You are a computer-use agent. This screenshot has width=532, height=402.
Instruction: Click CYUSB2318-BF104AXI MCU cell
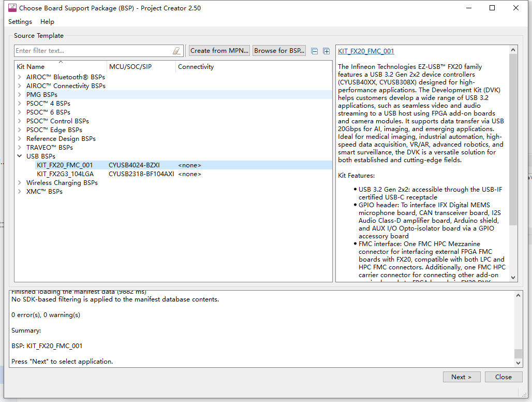coord(141,174)
